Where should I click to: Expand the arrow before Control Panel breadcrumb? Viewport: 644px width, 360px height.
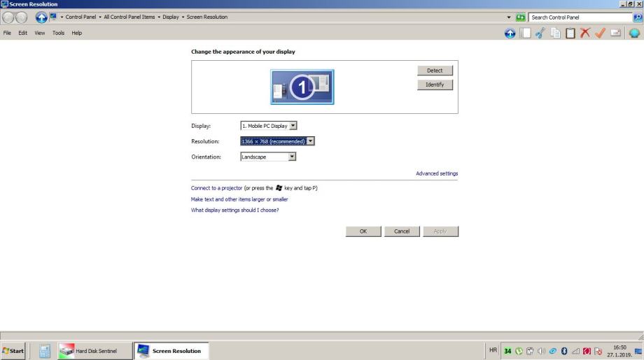pyautogui.click(x=62, y=17)
